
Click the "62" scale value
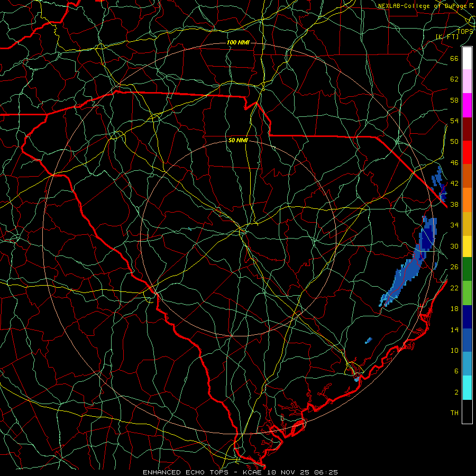coord(454,79)
